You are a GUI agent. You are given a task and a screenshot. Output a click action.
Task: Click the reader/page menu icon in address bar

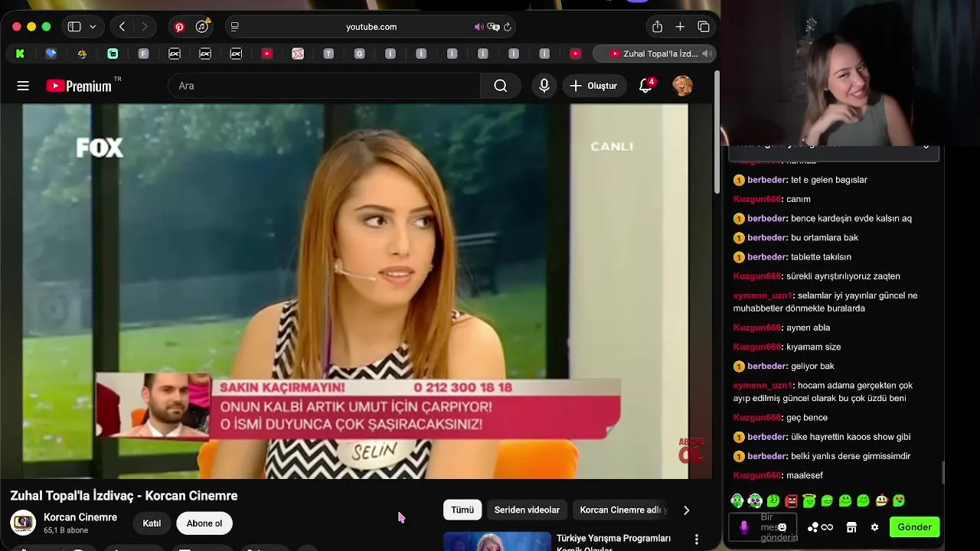pyautogui.click(x=235, y=27)
